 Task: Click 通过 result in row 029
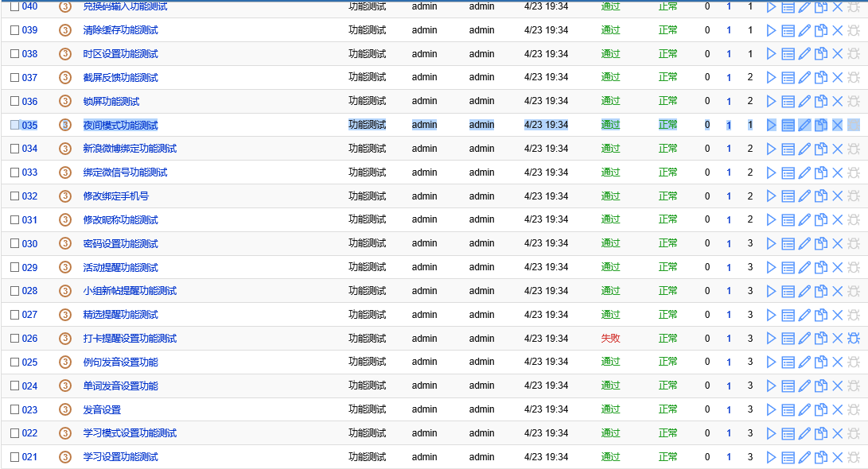pyautogui.click(x=610, y=267)
